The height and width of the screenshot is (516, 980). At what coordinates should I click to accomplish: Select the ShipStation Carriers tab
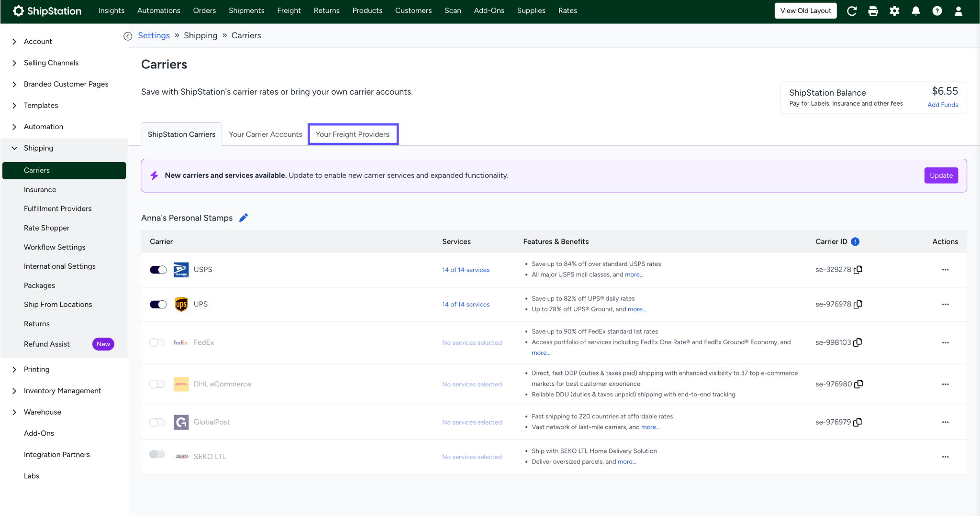[x=181, y=134]
